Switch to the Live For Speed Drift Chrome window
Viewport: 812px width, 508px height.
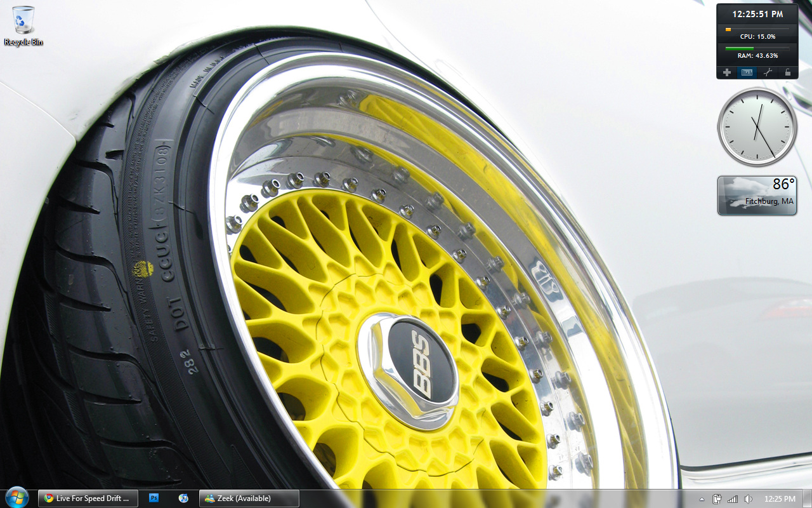[x=88, y=498]
